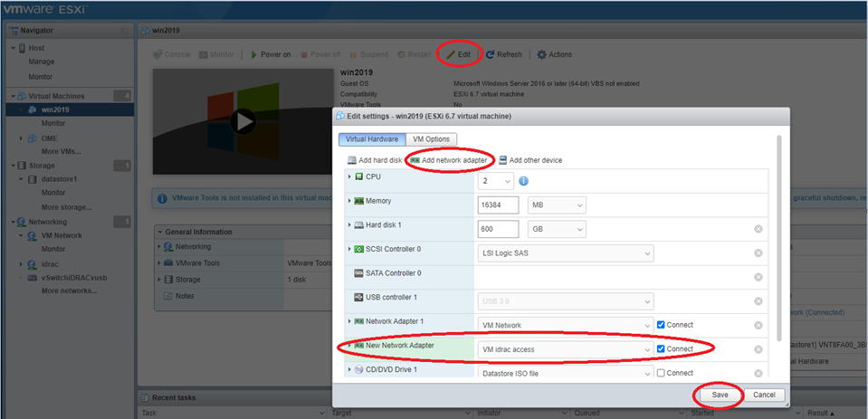Screen dimensions: 868x419
Task: Click Suspend in the toolbar
Action: point(368,55)
